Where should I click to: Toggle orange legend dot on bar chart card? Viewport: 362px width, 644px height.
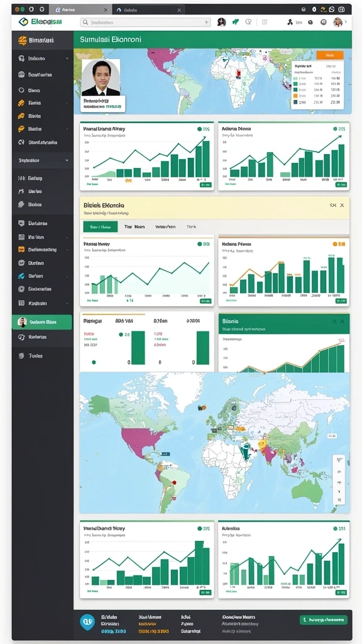[x=335, y=244]
